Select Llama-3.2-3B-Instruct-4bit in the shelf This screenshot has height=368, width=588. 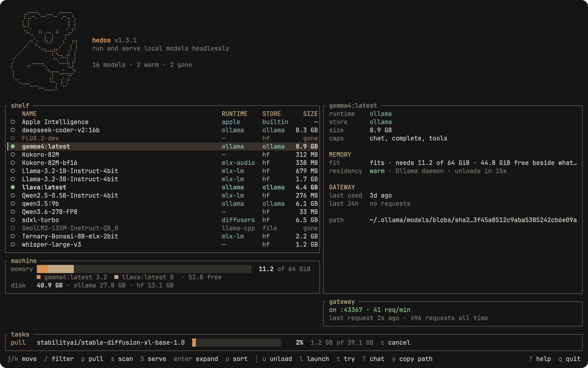pyautogui.click(x=163, y=179)
